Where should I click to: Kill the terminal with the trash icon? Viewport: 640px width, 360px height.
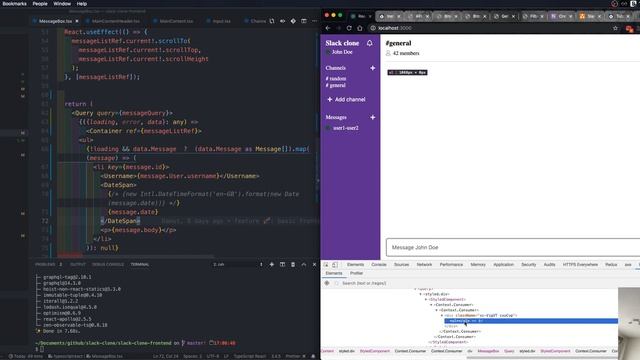pos(293,264)
